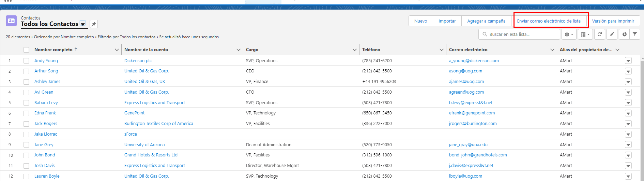Open list view settings gear menu
Screen dimensions: 644x181
tap(569, 34)
